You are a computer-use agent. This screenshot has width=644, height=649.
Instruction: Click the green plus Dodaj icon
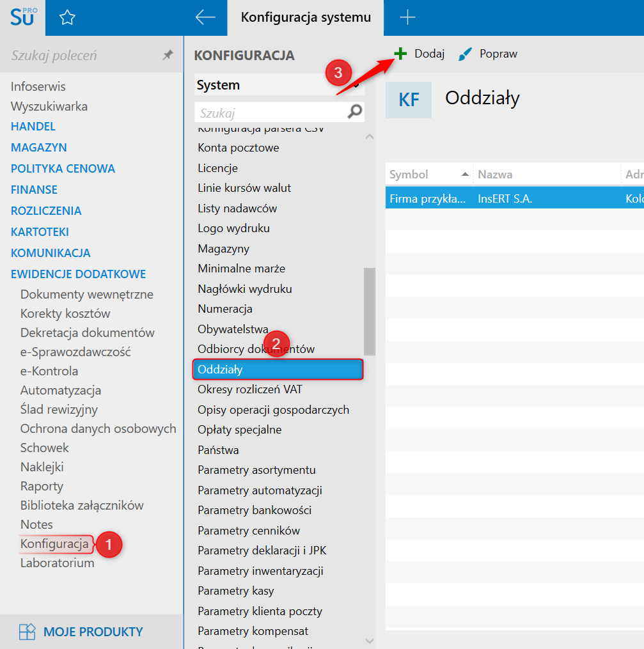[x=400, y=54]
